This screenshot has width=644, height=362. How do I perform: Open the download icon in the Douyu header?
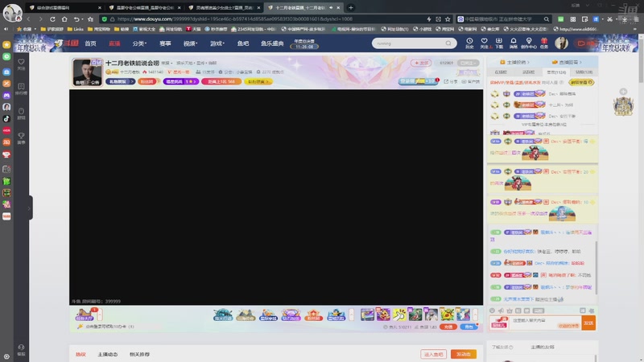(x=498, y=43)
